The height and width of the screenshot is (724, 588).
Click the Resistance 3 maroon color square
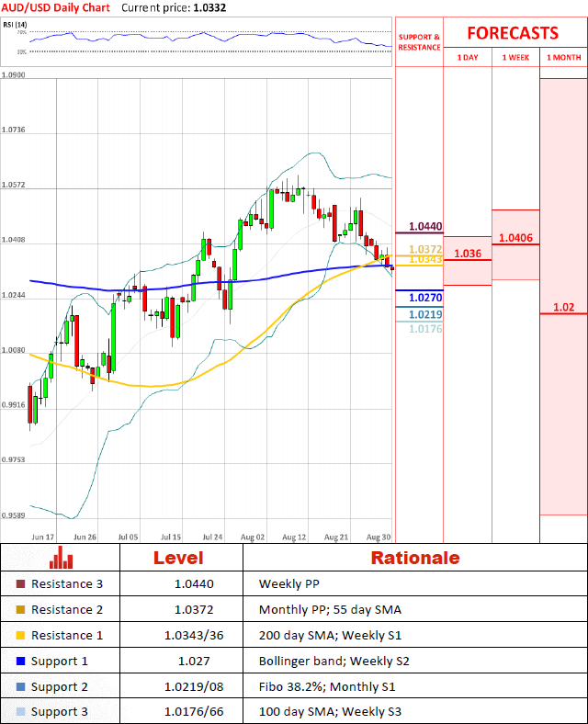[x=21, y=584]
